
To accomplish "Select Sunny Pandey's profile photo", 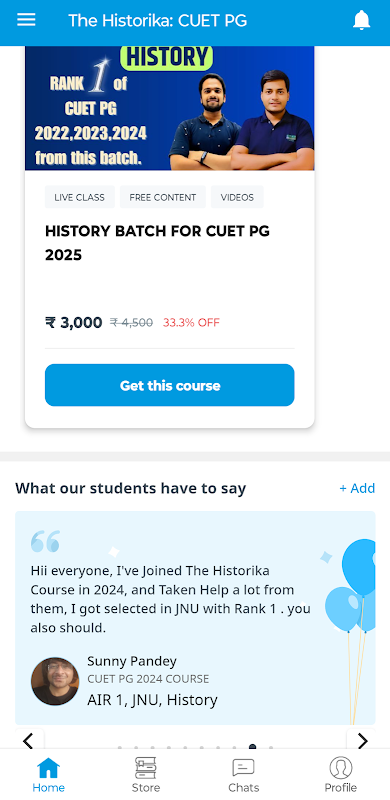I will tap(55, 681).
